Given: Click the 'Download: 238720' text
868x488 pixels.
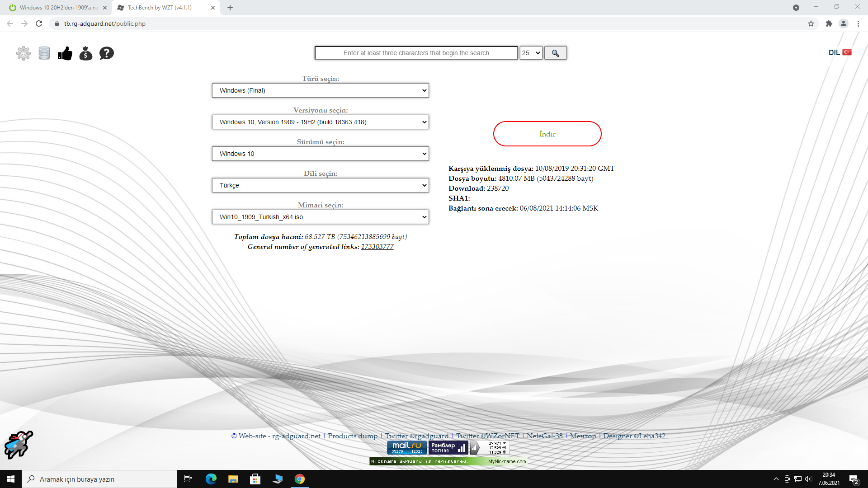Looking at the screenshot, I should click(x=479, y=188).
